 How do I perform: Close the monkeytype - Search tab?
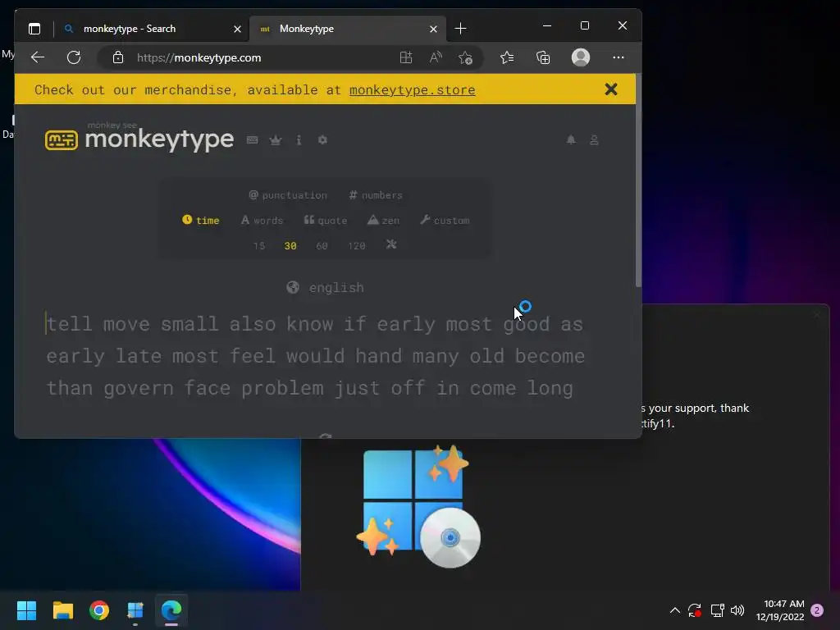[237, 29]
